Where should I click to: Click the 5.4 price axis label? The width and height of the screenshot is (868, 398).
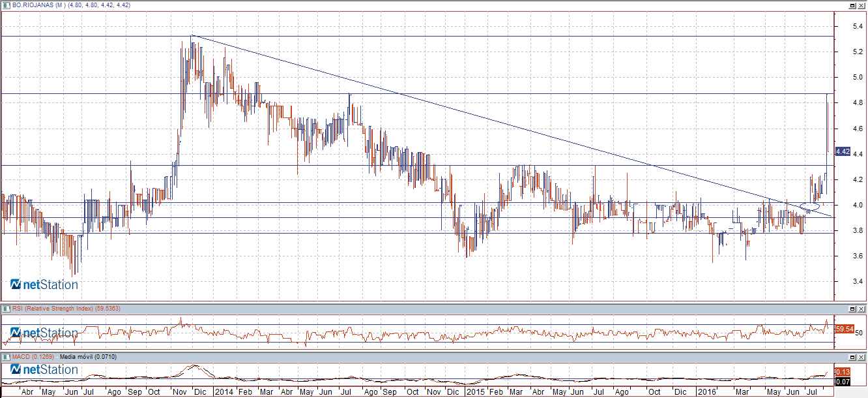(858, 27)
